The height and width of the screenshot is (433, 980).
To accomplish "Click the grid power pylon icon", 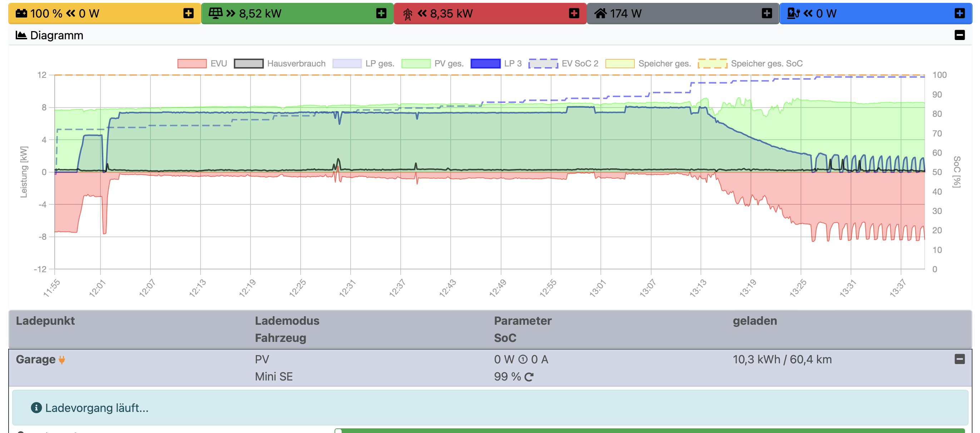I will click(x=407, y=14).
